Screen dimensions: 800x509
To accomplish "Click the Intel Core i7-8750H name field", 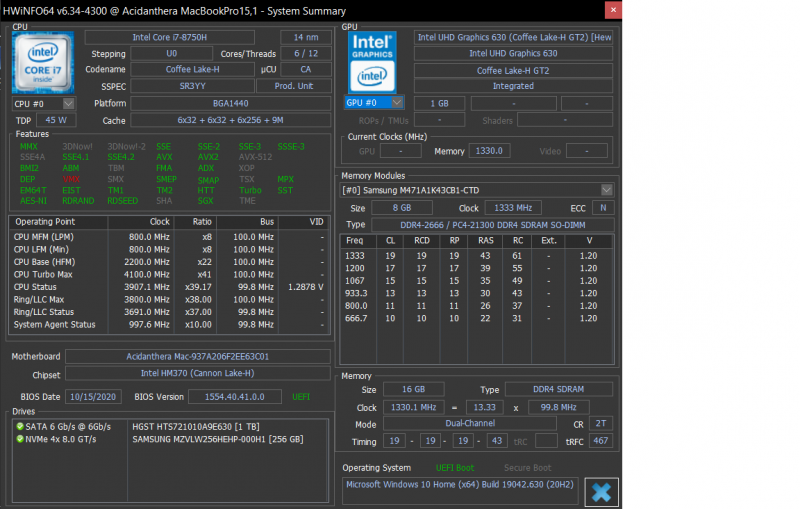I will click(x=170, y=37).
